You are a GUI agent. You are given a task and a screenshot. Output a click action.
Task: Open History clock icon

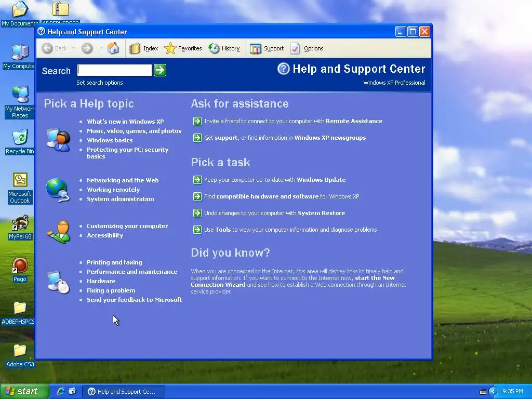click(x=214, y=48)
